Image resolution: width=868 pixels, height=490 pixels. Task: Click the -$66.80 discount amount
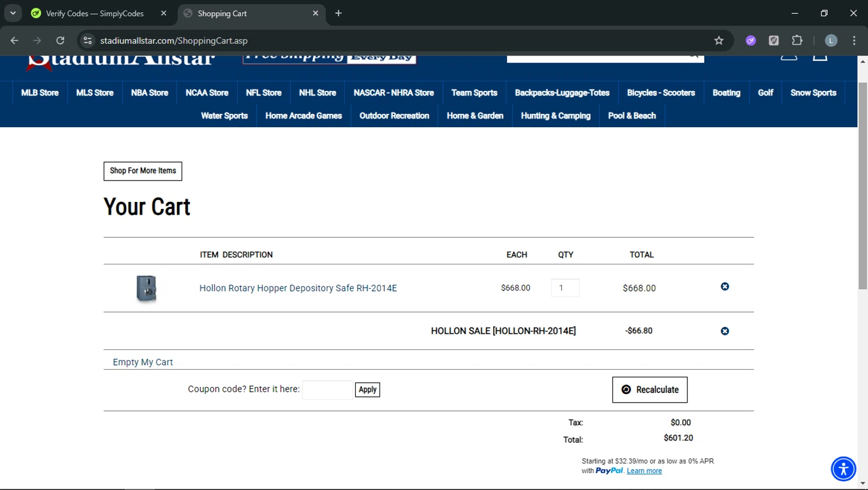639,331
